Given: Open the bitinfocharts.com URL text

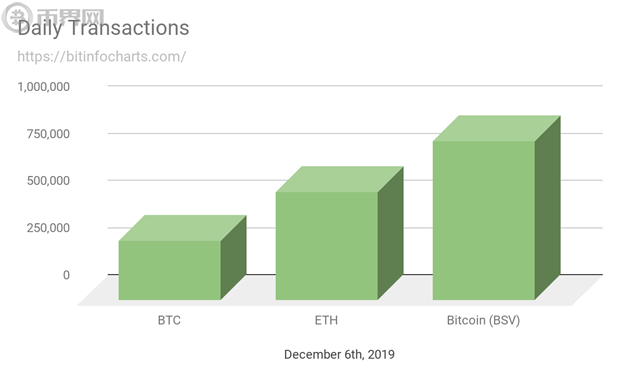Looking at the screenshot, I should [x=102, y=57].
